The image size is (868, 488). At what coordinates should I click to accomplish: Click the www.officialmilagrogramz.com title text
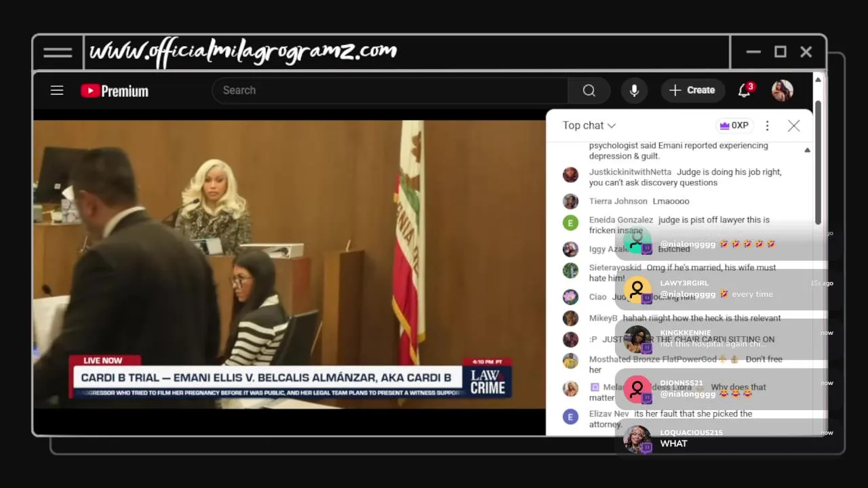243,52
